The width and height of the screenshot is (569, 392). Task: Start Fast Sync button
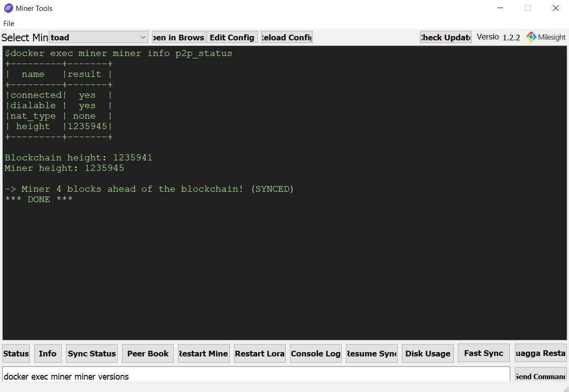[484, 353]
